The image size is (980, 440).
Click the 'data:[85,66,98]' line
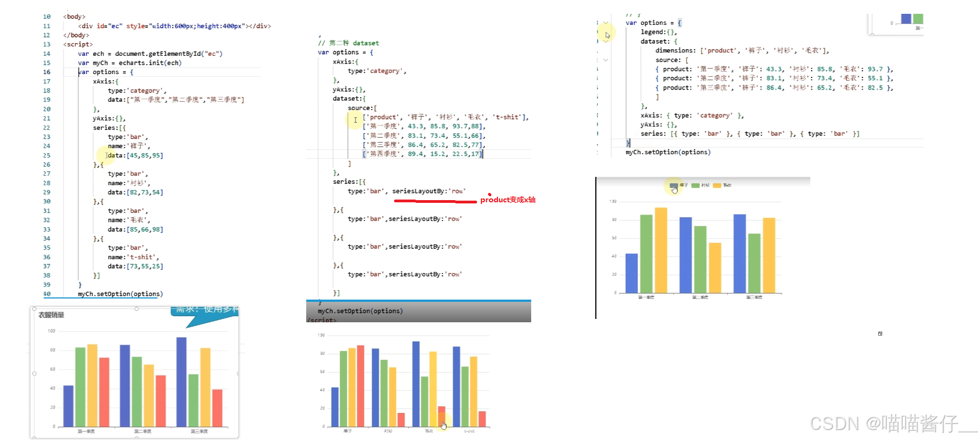135,229
